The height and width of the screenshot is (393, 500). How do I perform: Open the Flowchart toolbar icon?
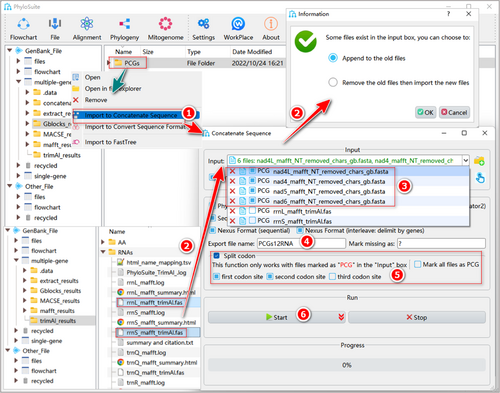click(x=23, y=24)
